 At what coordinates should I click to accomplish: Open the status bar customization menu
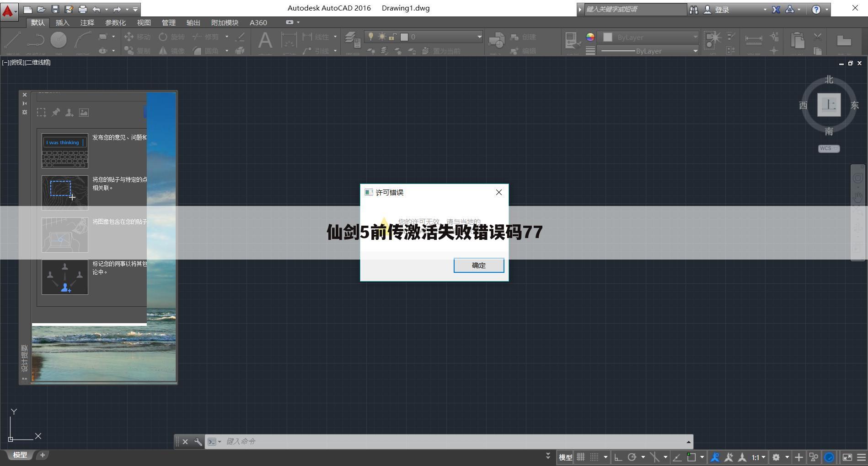[x=861, y=457]
